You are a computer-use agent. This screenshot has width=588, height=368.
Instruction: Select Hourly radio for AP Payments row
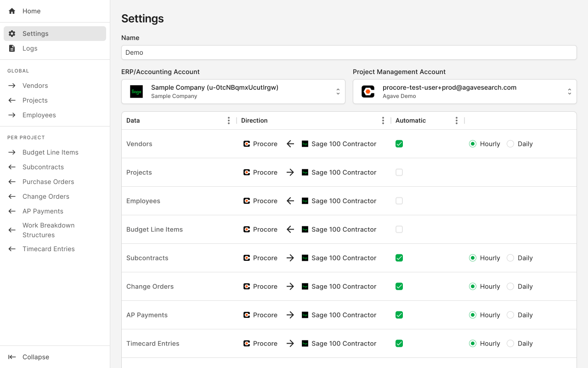tap(473, 315)
